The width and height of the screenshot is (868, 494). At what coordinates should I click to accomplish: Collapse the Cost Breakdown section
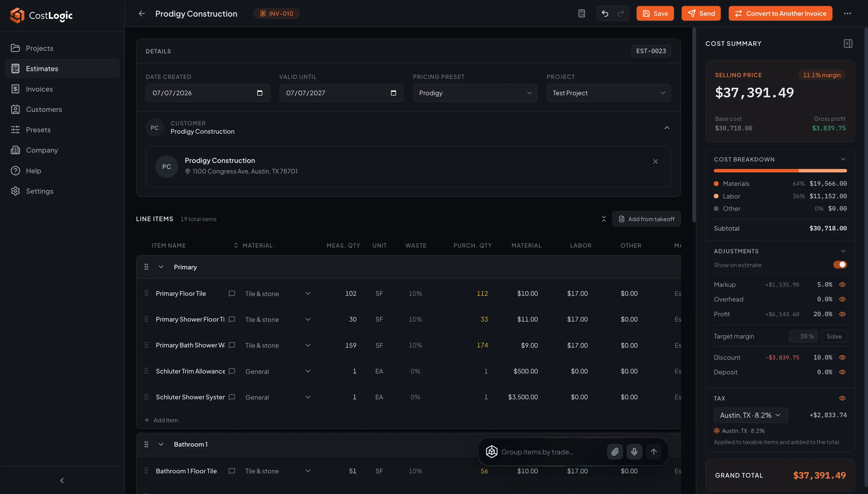tap(843, 160)
